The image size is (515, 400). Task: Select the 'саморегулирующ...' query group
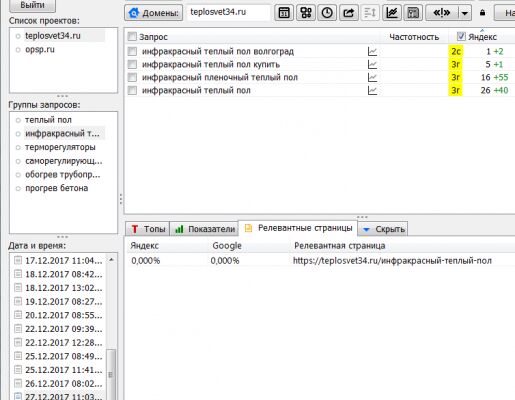63,161
